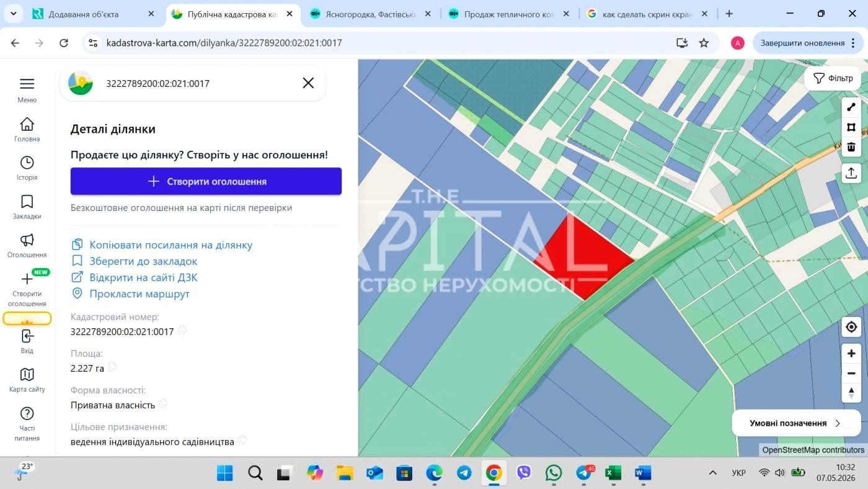The image size is (868, 489).
Task: Open the tab search dropdown arrow
Action: [14, 14]
